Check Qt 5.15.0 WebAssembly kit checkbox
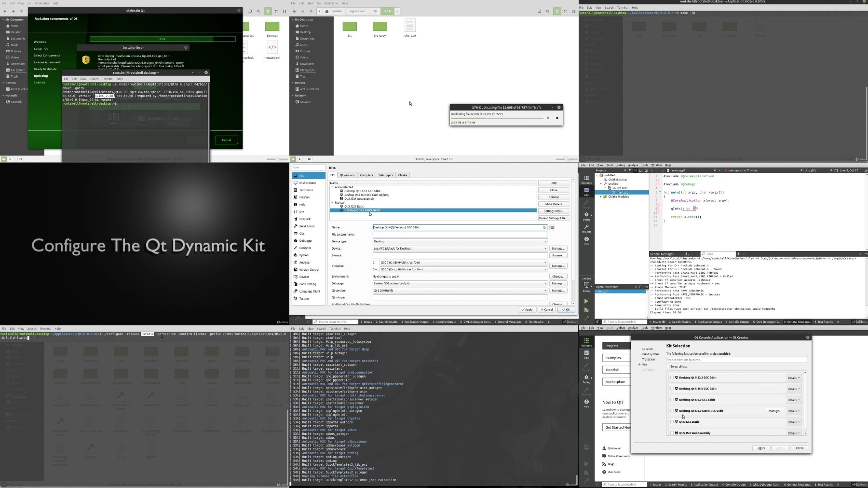This screenshot has width=868, height=488. point(672,433)
